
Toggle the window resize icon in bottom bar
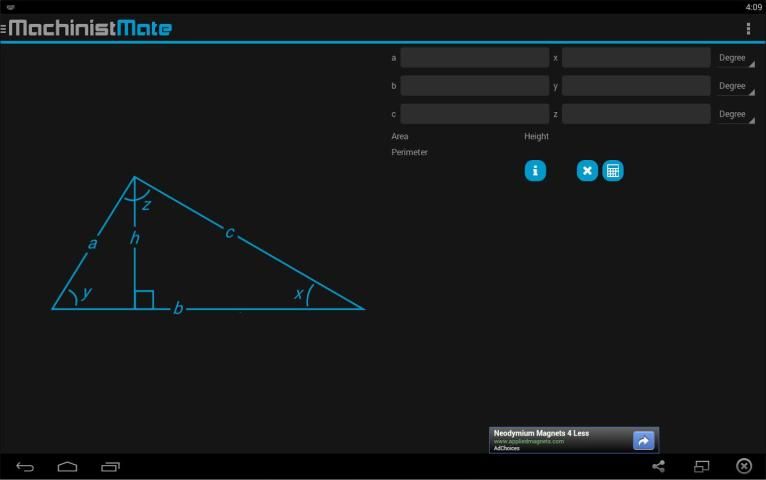(x=701, y=466)
